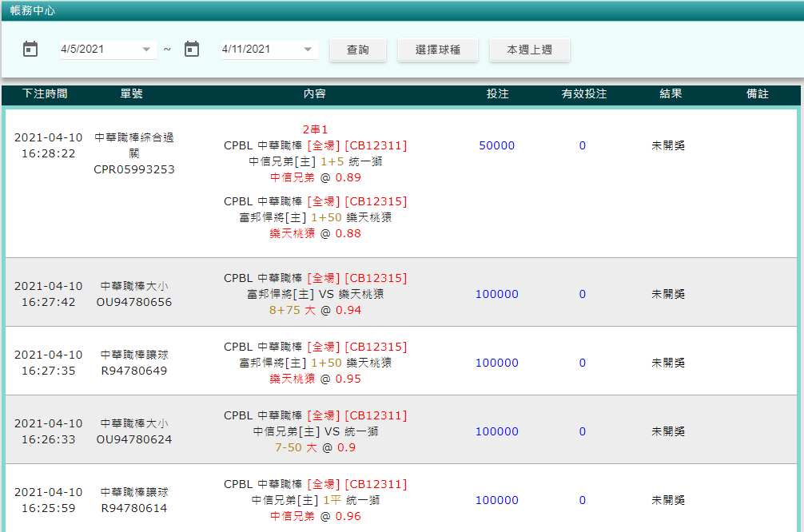This screenshot has height=532, width=804.
Task: Click the 本週上週 week toggle button
Action: (530, 50)
